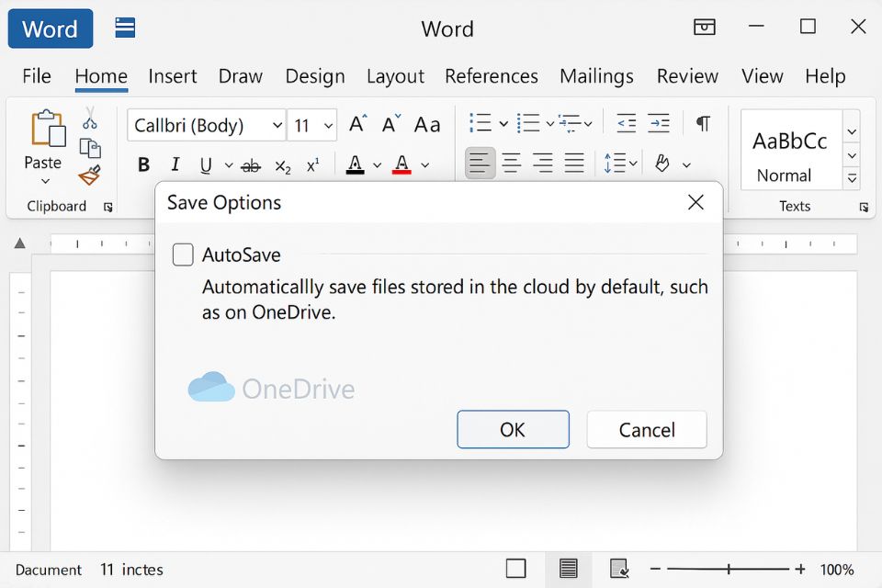Switch to the References ribbon tab

click(492, 76)
